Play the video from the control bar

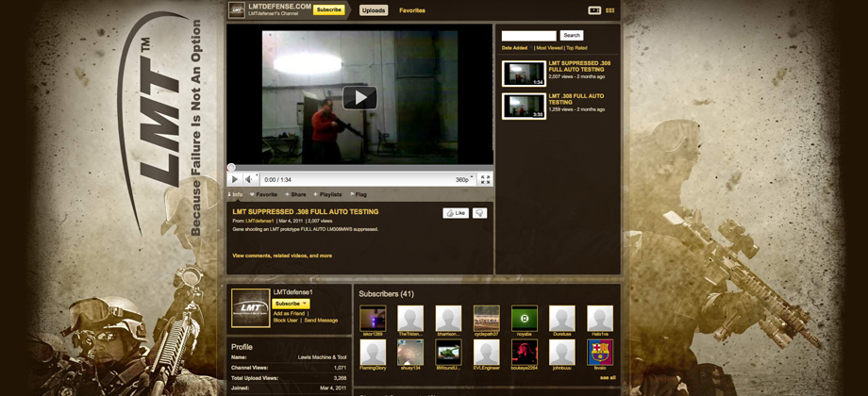coord(234,179)
